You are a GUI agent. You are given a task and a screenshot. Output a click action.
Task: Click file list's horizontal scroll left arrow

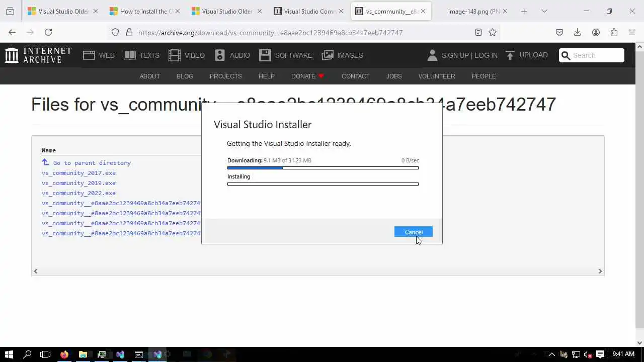tap(35, 271)
